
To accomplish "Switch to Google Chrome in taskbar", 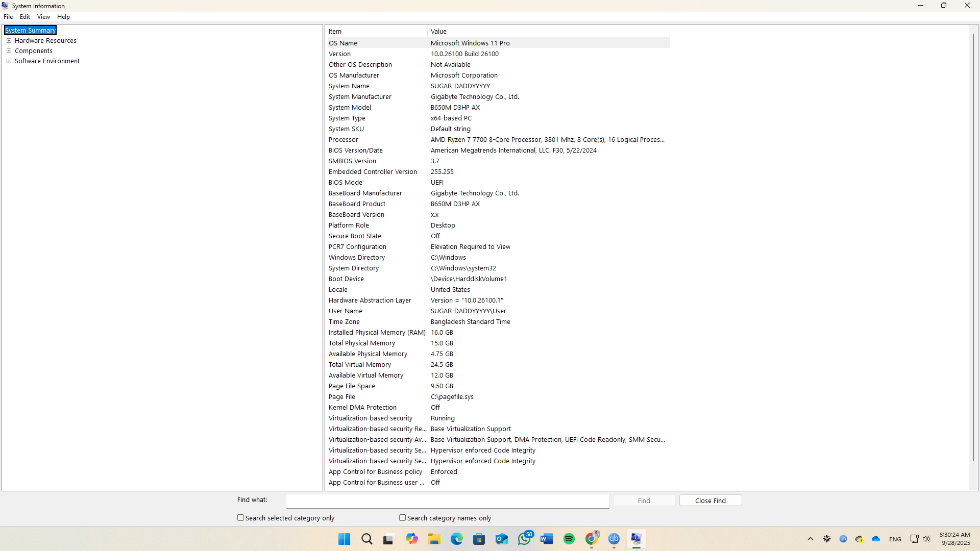I will coord(592,539).
